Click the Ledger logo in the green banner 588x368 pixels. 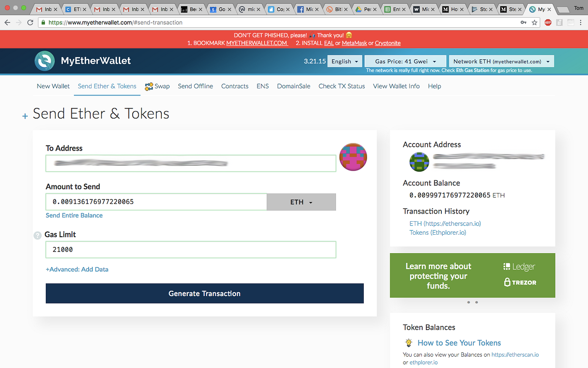click(519, 267)
